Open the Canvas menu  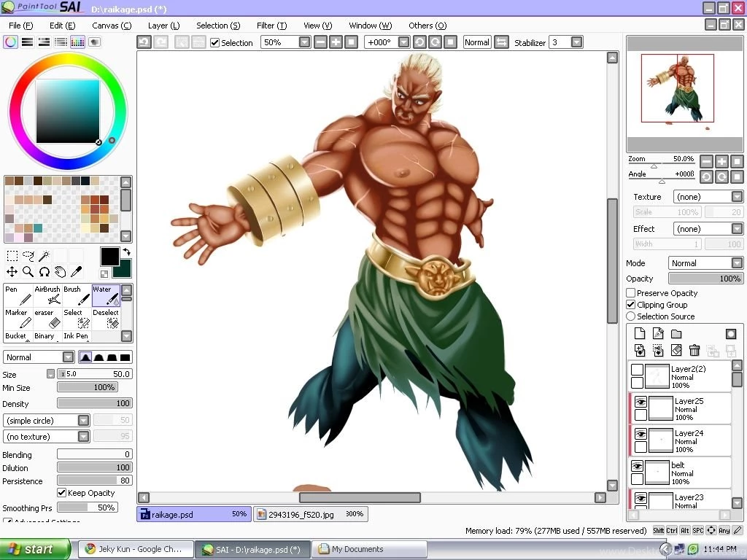[112, 26]
